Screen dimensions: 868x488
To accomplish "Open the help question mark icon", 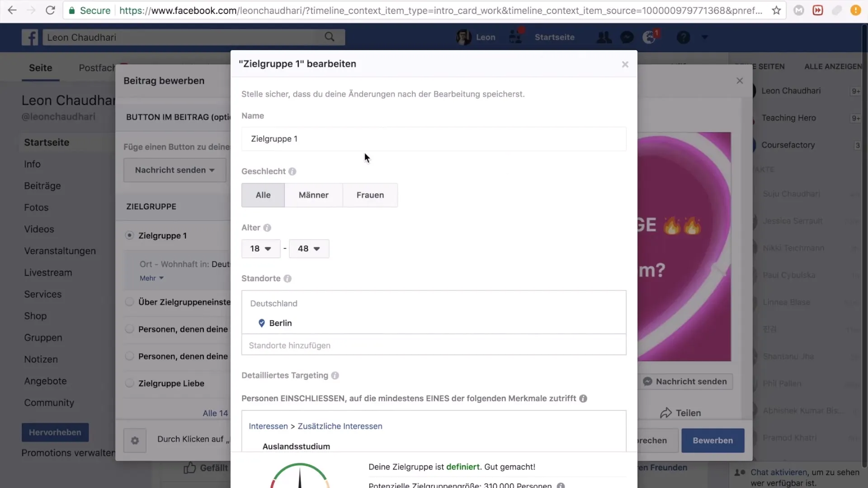I will (683, 37).
